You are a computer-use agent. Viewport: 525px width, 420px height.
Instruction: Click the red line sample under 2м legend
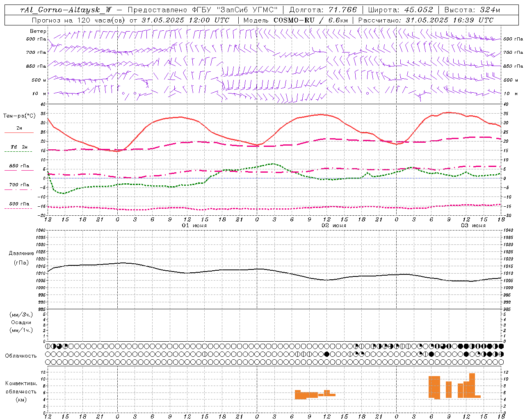(19, 133)
